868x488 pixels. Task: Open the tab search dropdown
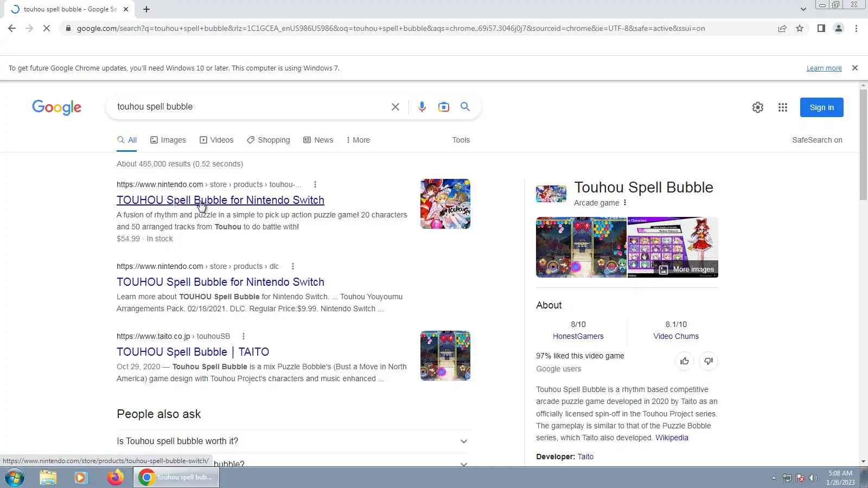pos(803,9)
